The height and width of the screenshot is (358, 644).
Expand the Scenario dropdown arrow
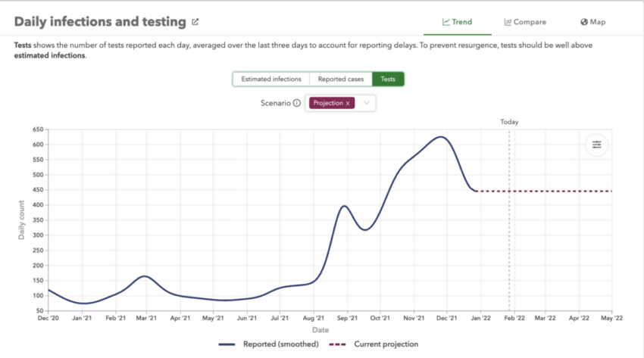[x=367, y=103]
